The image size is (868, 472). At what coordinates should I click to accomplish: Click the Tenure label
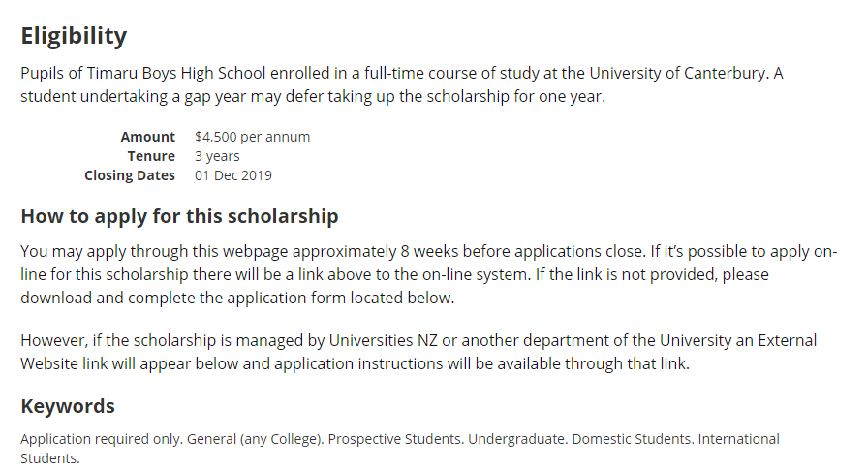151,156
